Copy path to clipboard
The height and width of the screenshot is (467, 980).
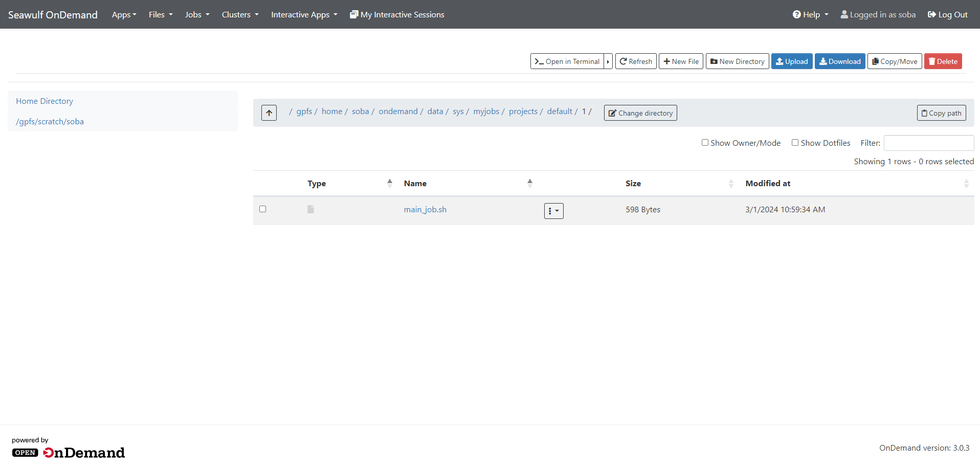click(x=941, y=113)
